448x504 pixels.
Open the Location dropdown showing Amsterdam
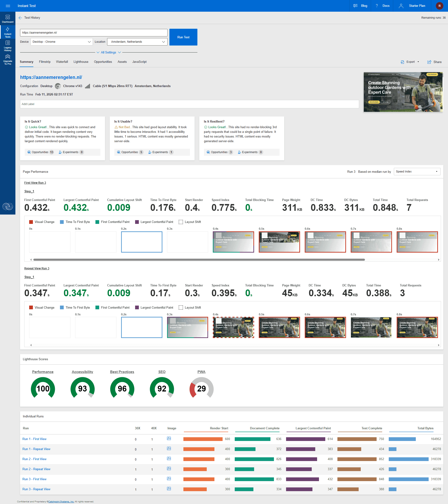coord(137,42)
